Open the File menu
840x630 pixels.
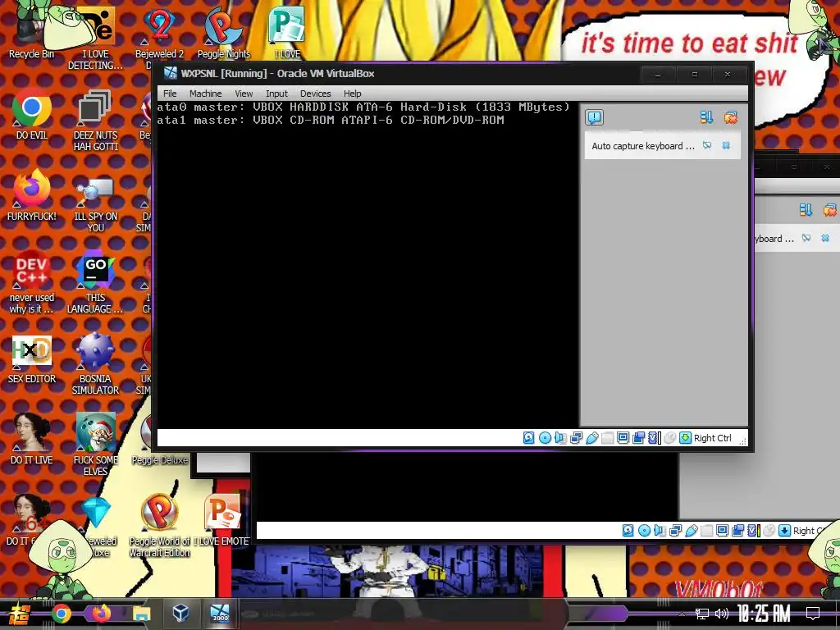tap(170, 94)
